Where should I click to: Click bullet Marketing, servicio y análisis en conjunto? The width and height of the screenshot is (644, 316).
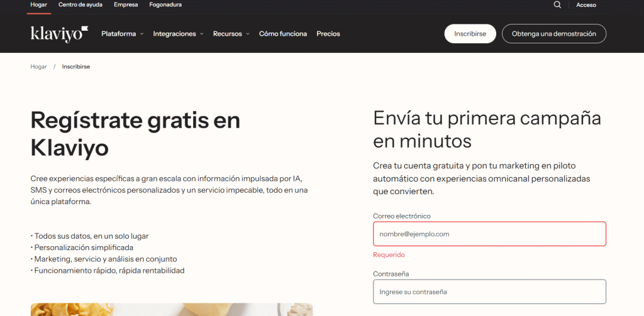pos(104,259)
